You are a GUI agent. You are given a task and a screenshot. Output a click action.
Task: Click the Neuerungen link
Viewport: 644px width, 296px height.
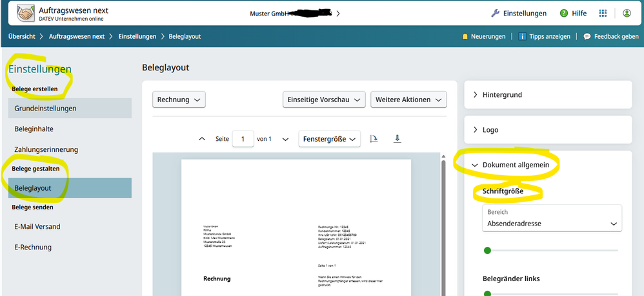click(488, 37)
